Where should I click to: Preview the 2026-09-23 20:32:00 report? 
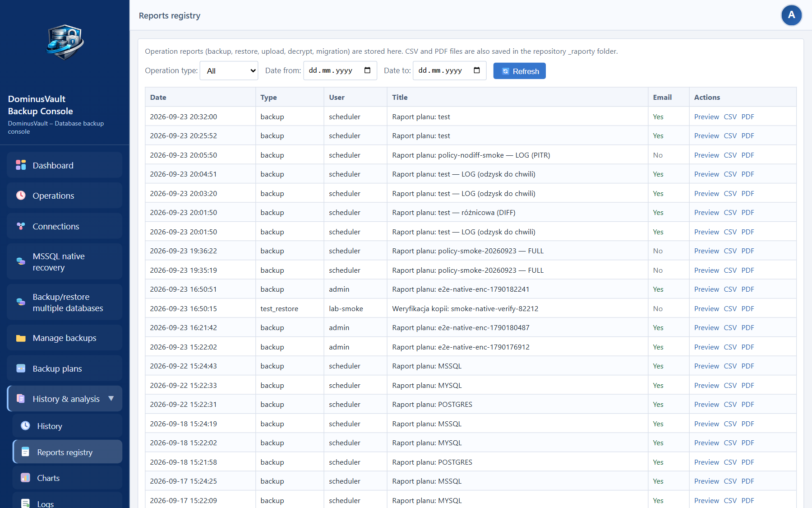pos(706,117)
